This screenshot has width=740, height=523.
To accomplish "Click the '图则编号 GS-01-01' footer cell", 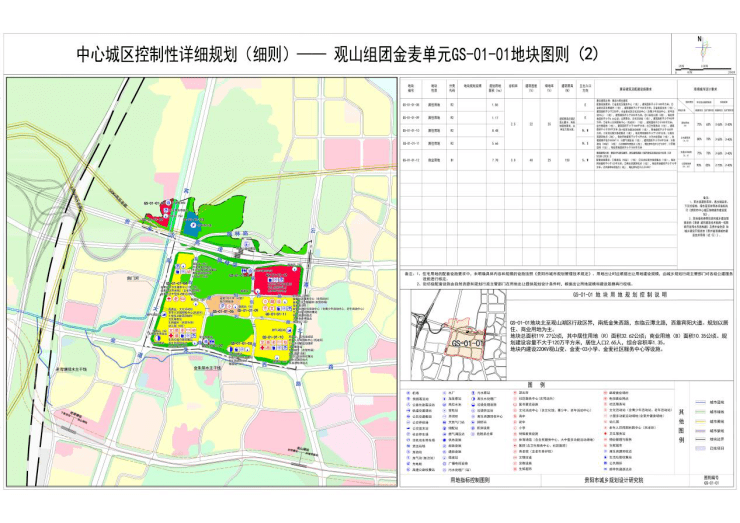I will tap(711, 481).
